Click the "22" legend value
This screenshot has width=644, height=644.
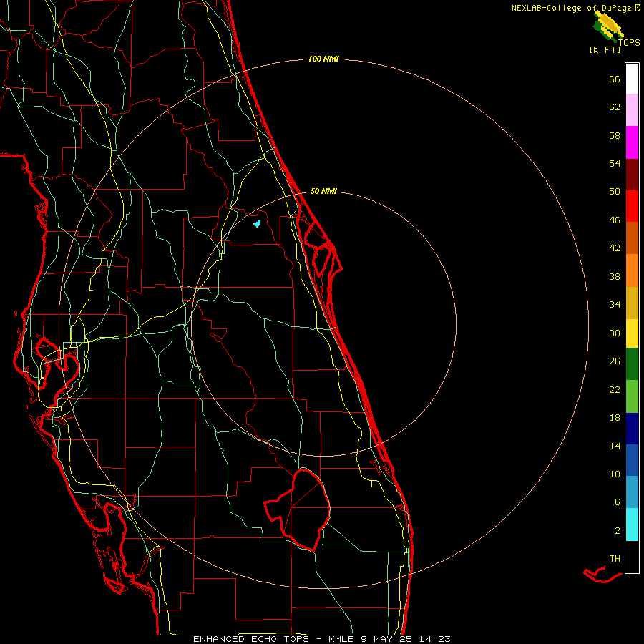(x=615, y=389)
